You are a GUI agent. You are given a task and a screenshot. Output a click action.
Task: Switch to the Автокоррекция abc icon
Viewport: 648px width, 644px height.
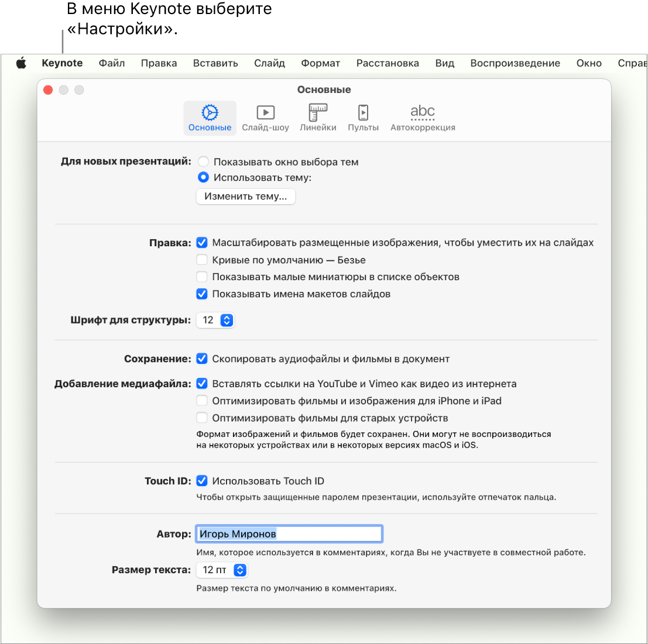click(x=423, y=118)
